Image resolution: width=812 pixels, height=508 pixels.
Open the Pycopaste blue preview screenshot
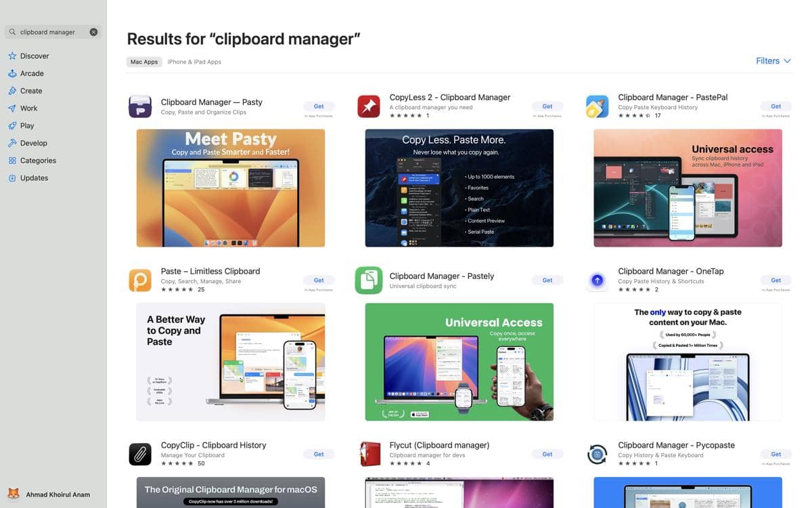[x=688, y=492]
